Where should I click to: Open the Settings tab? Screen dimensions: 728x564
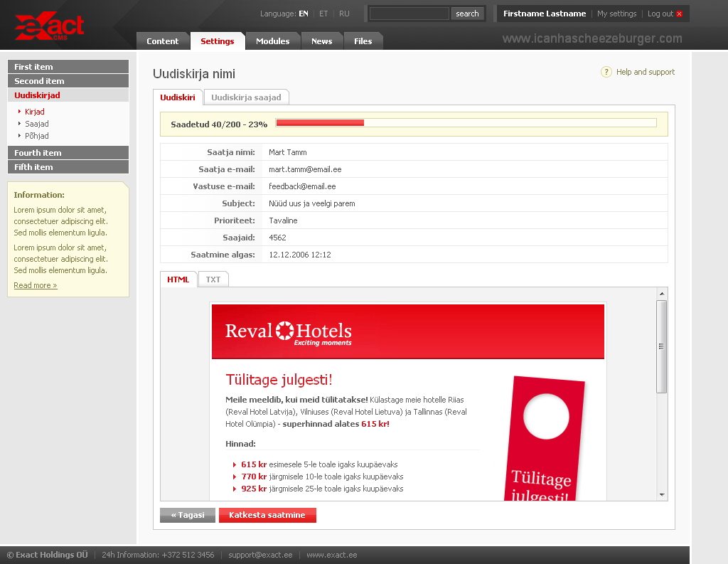tap(218, 41)
